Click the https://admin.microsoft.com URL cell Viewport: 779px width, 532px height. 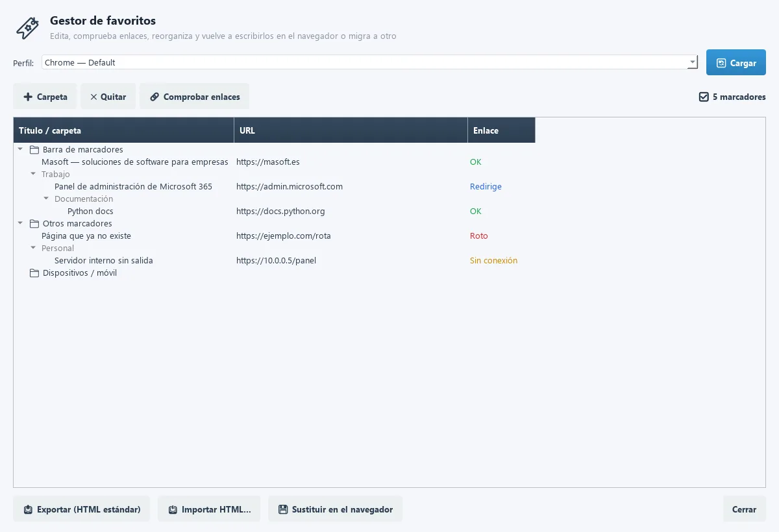290,187
